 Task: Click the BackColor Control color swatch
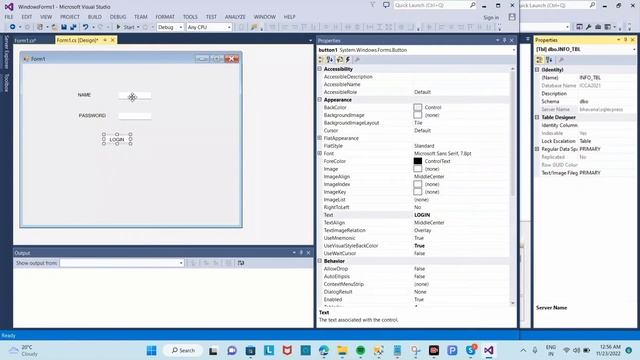click(418, 107)
